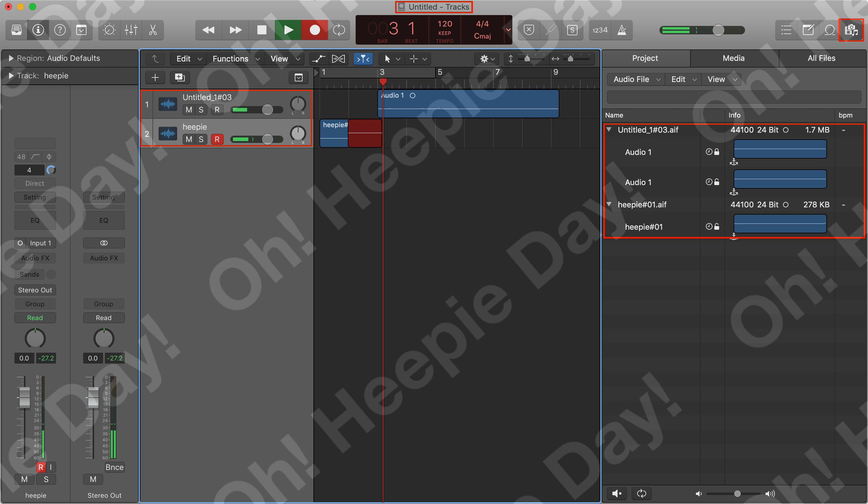Click the Stereo Out output button
Screen dimensions: 868x504
tap(35, 290)
